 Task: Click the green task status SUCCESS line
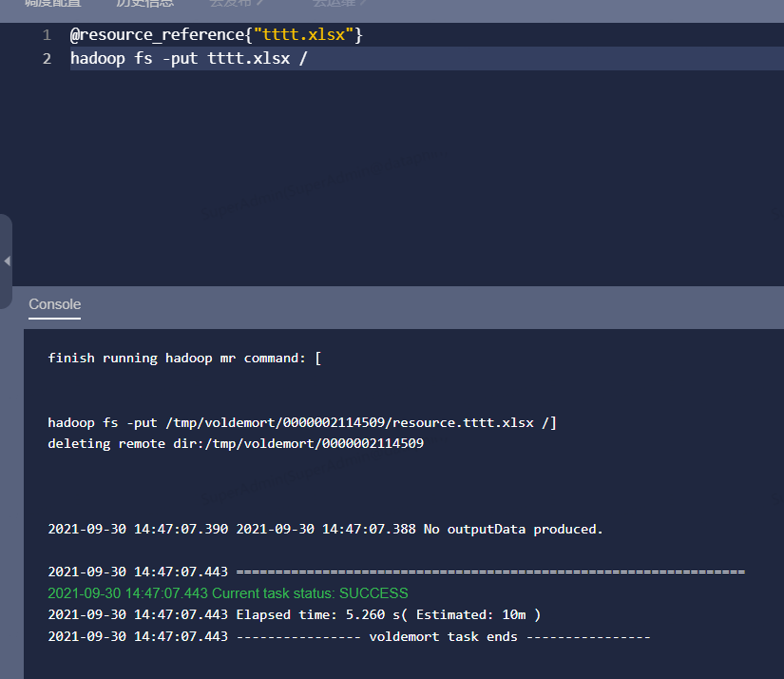point(227,593)
